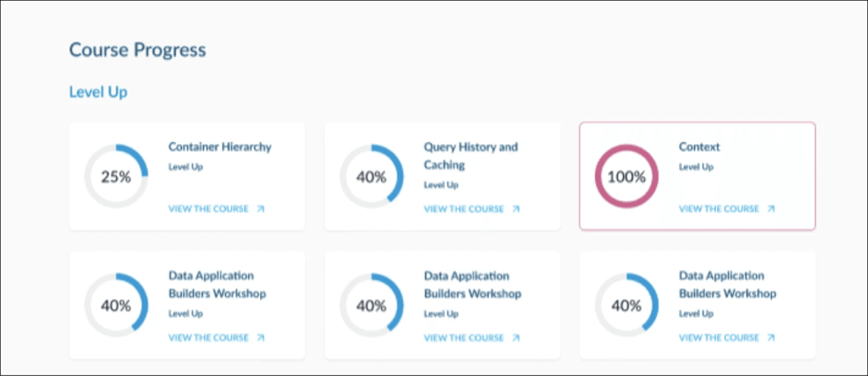Screen dimensions: 868x376
Task: Click the arrow icon on the Context course card
Action: click(x=770, y=209)
